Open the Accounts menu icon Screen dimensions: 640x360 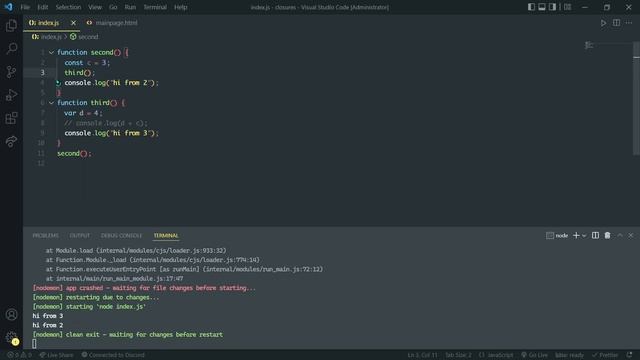click(x=11, y=314)
